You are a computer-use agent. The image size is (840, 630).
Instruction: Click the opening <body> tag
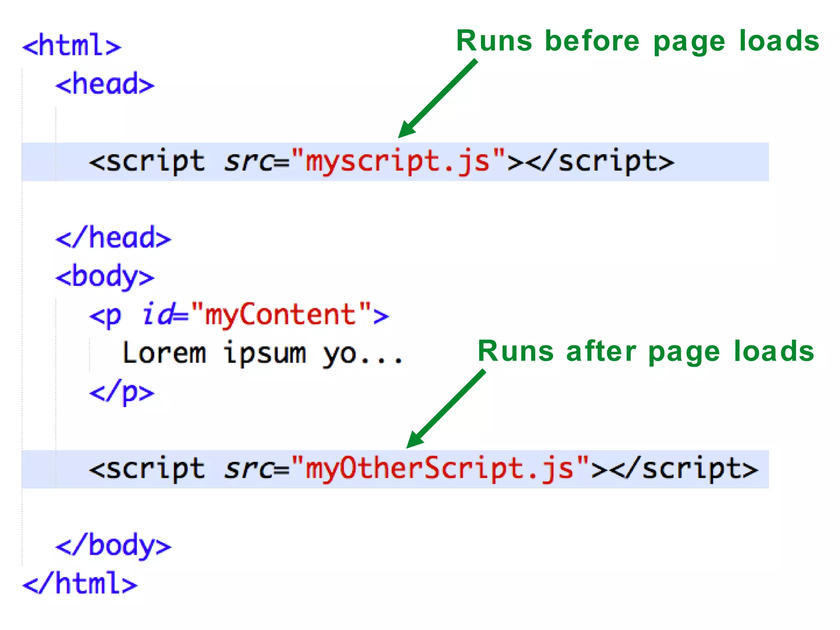click(105, 276)
